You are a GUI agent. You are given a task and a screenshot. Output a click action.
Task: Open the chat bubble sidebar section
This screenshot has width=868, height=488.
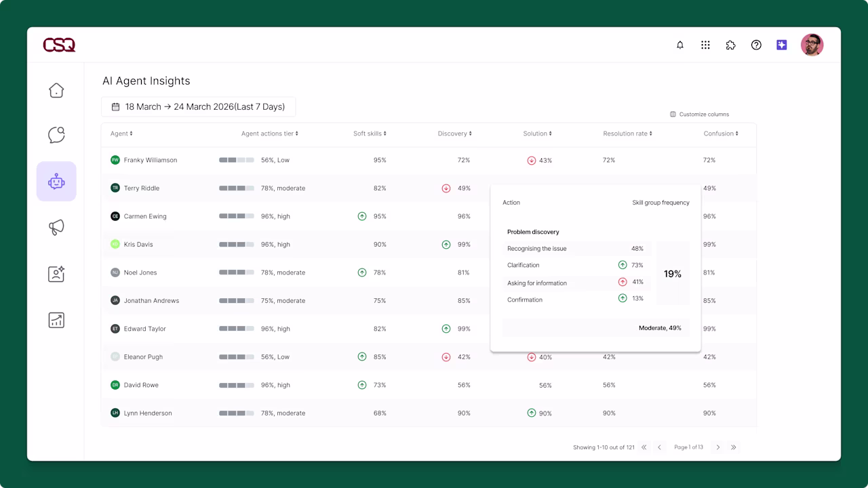click(x=56, y=135)
